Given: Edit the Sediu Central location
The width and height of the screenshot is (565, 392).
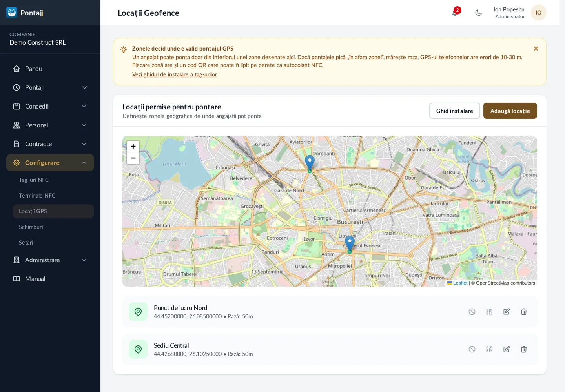Looking at the screenshot, I should point(507,349).
